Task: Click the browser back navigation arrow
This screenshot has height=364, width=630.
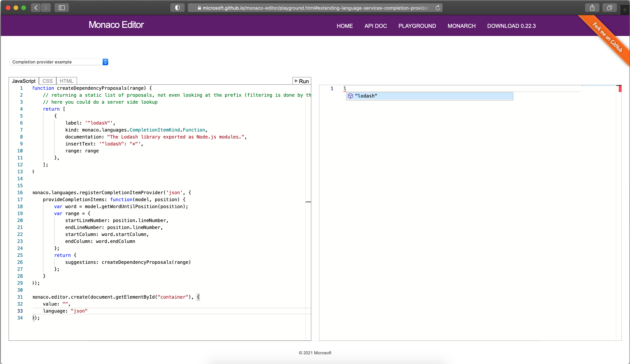Action: (36, 8)
